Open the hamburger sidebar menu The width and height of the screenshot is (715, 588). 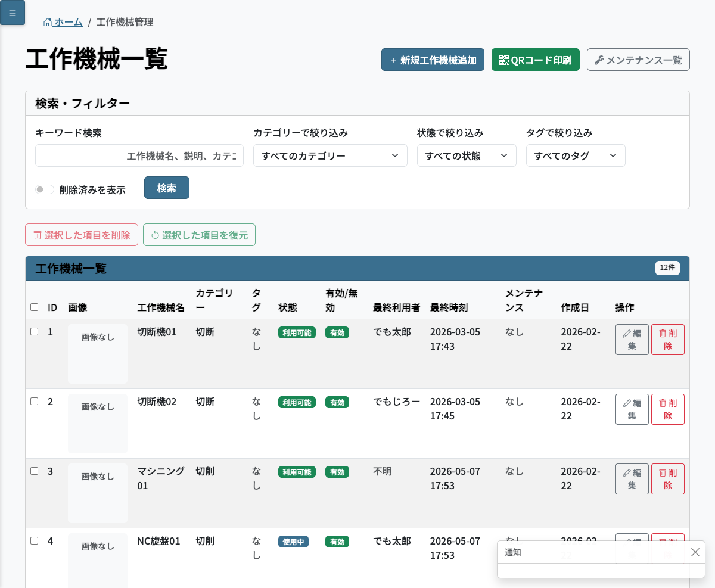(x=13, y=13)
